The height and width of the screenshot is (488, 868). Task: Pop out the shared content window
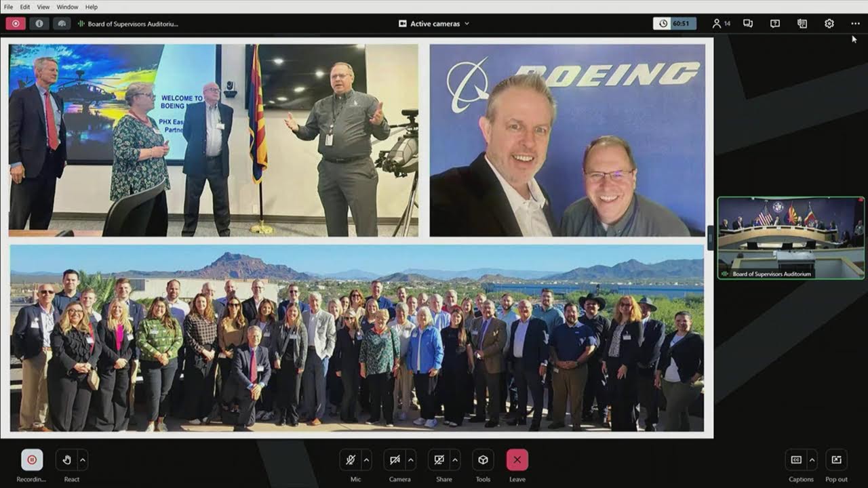click(836, 460)
